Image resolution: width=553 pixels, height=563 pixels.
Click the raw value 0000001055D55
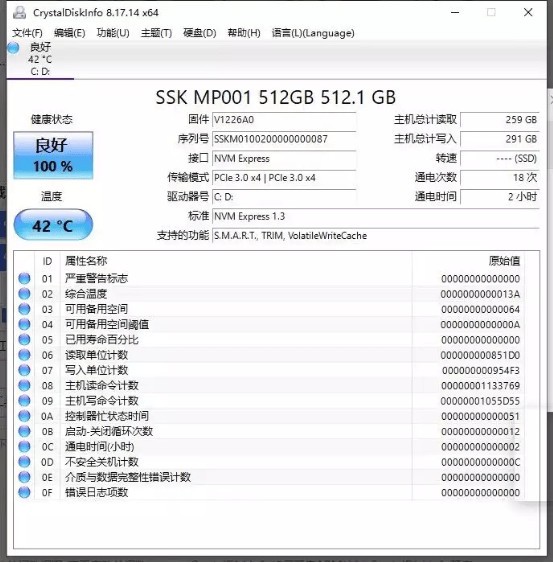[x=480, y=401]
